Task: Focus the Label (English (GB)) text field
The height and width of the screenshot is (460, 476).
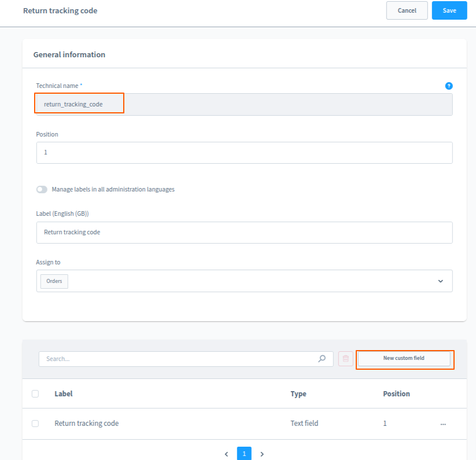Action: click(x=244, y=232)
